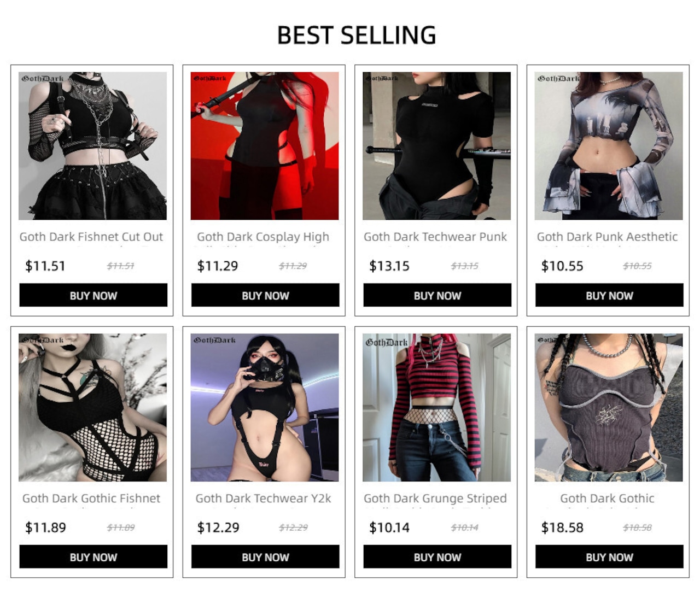Viewport: 700px width, 604px height.
Task: Click Buy Now for the $11.29 item
Action: click(265, 295)
